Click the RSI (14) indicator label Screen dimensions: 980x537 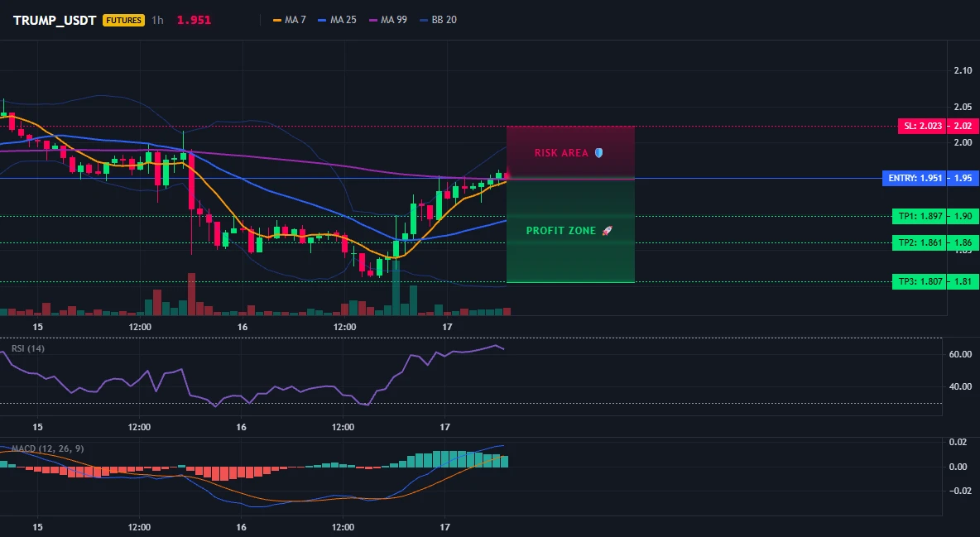[28, 348]
